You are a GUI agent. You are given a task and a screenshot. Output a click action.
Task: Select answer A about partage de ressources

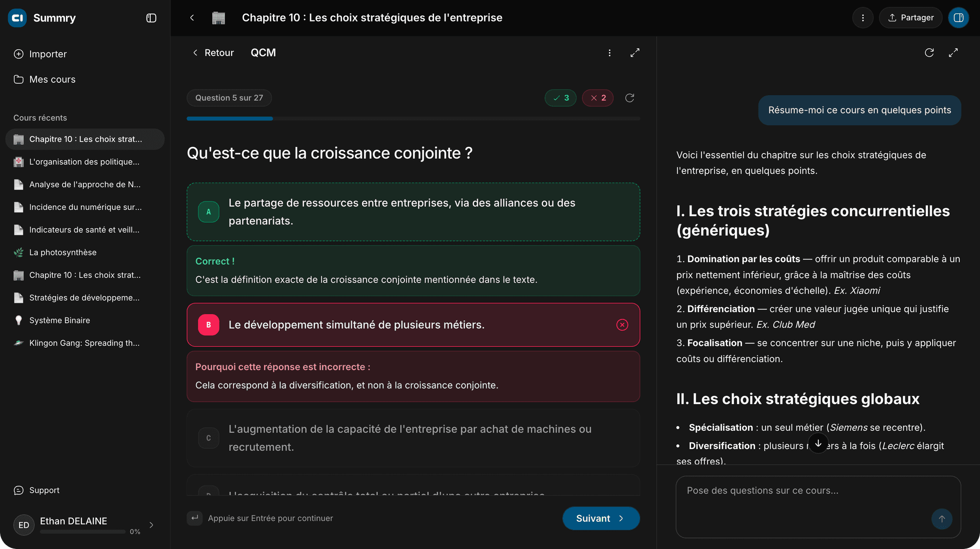tap(413, 212)
